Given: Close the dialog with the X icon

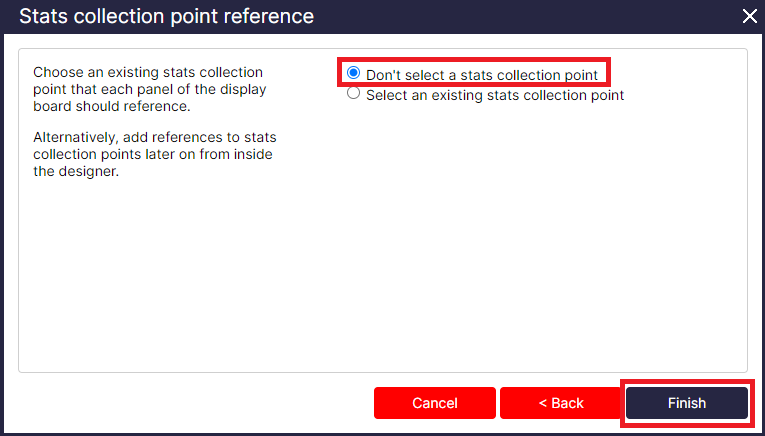Looking at the screenshot, I should 750,16.
